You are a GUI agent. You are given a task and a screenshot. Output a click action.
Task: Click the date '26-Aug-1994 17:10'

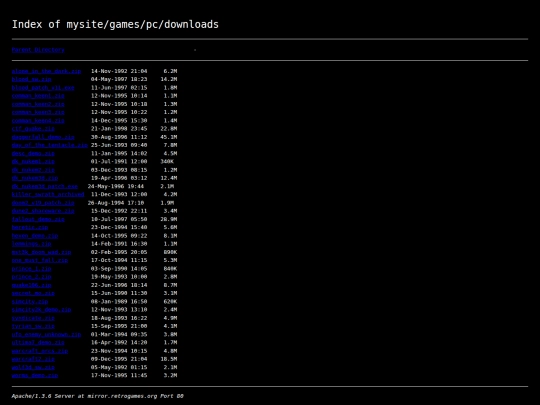point(116,203)
